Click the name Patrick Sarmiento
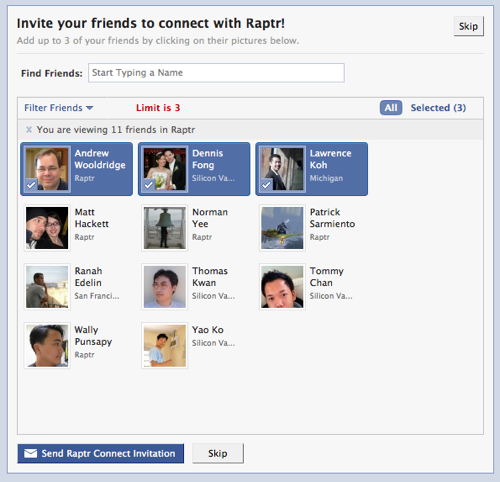 pos(332,218)
